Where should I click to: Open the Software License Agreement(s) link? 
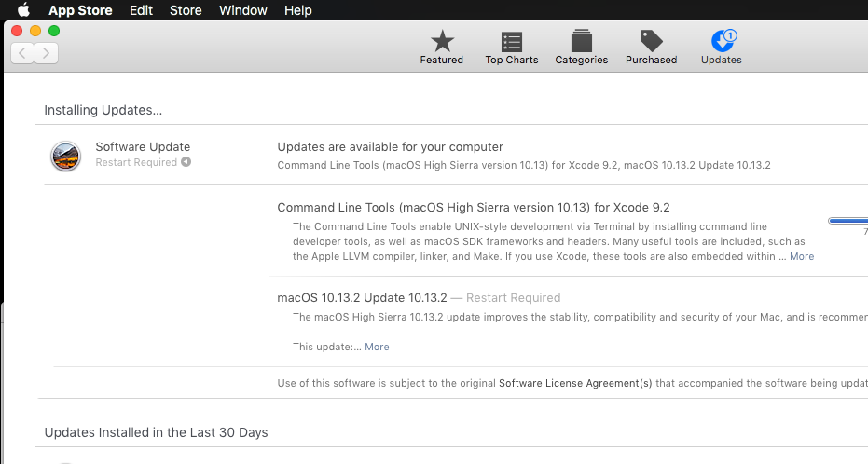click(575, 383)
